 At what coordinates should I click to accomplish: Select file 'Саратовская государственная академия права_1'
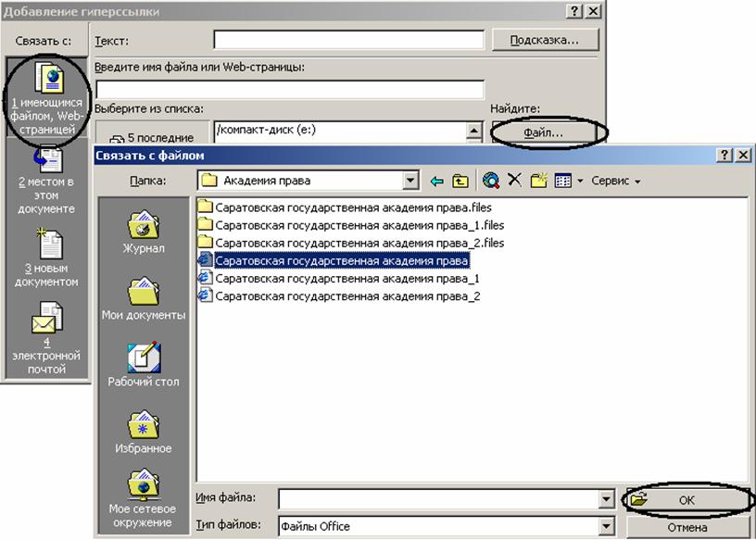pos(339,279)
